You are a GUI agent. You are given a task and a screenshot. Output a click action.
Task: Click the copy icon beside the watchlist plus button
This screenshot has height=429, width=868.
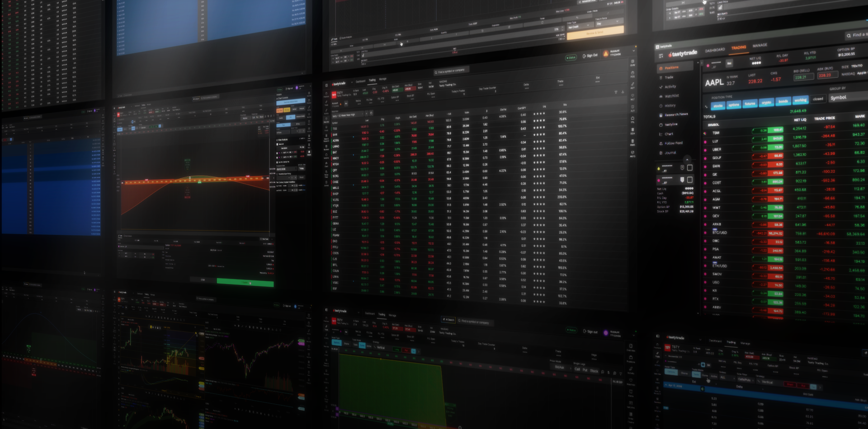371,113
